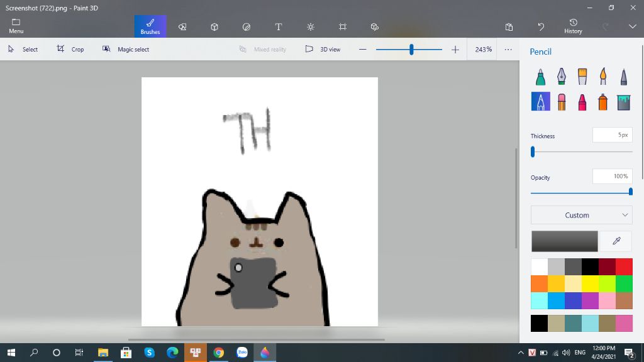
Task: Select the Calligraphy pen brush
Action: [x=562, y=77]
